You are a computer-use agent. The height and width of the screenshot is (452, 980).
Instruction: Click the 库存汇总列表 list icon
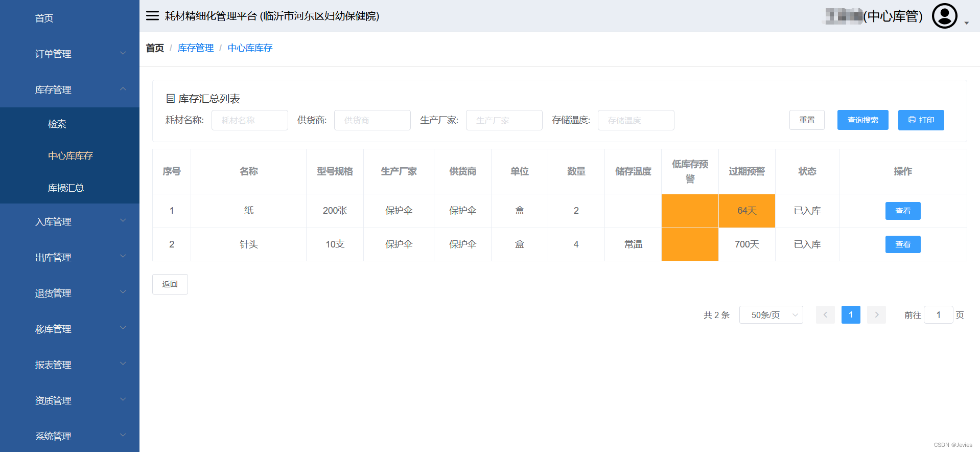point(171,98)
